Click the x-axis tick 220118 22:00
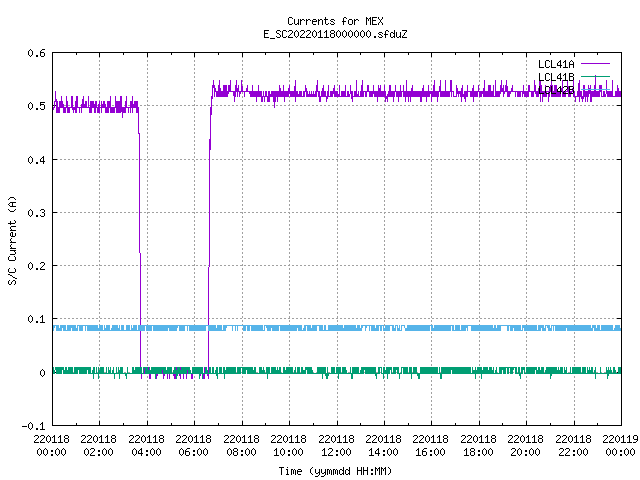Viewport: 640px width, 480px height. tap(573, 446)
